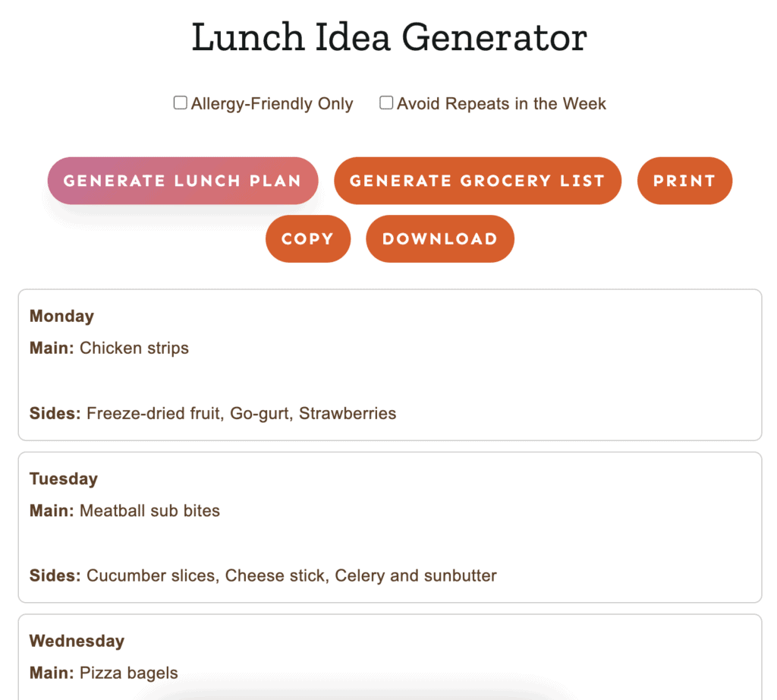Image resolution: width=777 pixels, height=700 pixels.
Task: Click the 'Avoid Repeats in the Week' label text
Action: (x=502, y=103)
